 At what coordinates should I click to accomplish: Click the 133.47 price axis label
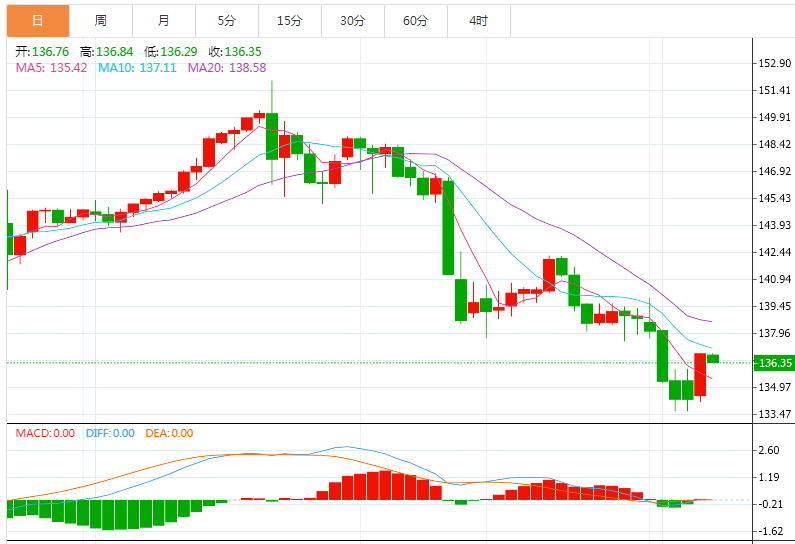774,414
